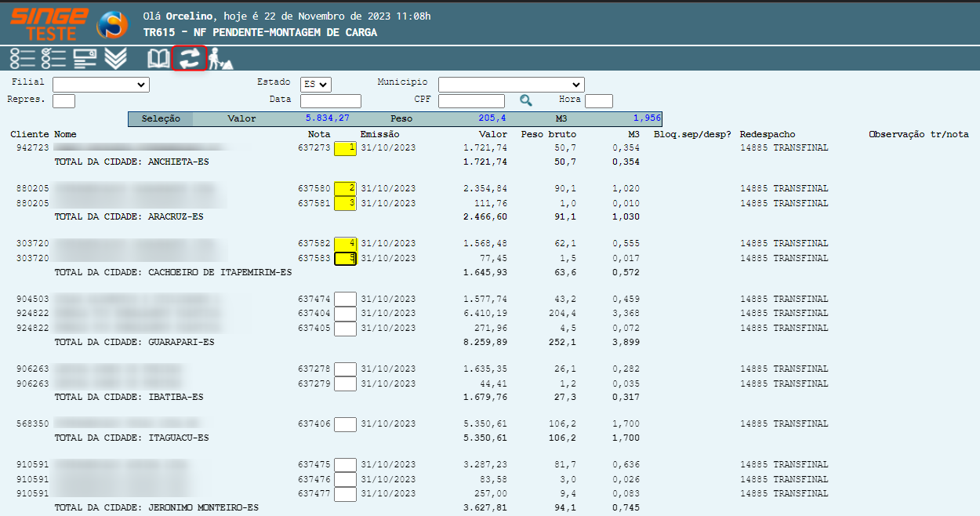Click the Hora input field
This screenshot has height=516, width=980.
click(599, 101)
